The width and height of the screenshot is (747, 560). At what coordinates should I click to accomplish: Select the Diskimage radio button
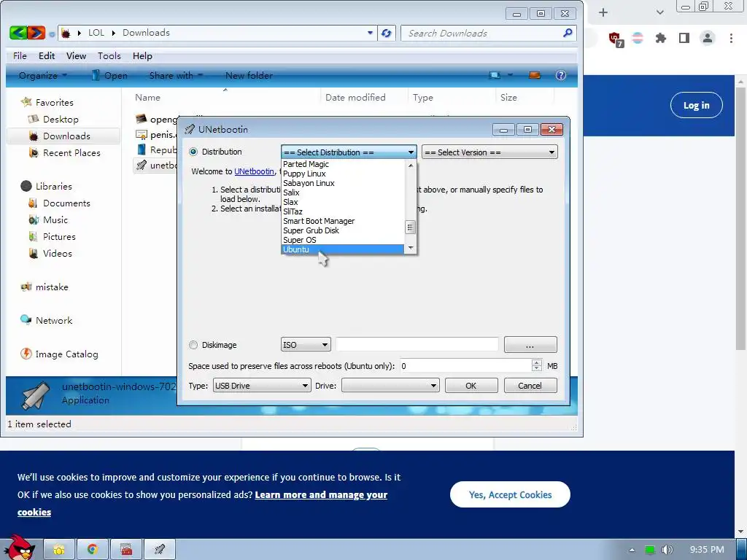(x=193, y=345)
